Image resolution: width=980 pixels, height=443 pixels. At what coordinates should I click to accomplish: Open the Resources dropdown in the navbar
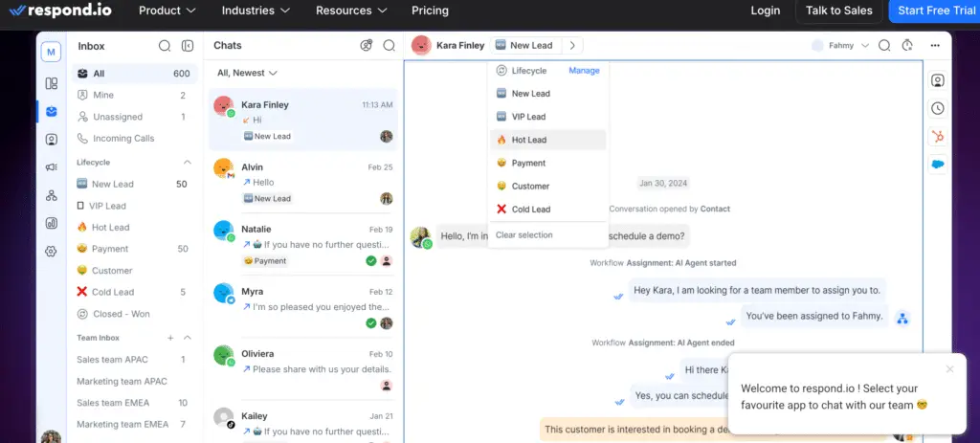[351, 11]
